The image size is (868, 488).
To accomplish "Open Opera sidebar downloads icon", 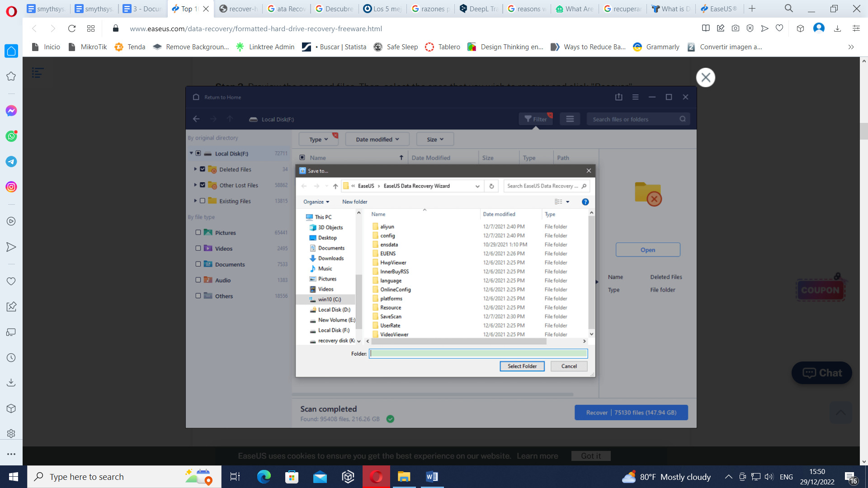I will click(11, 383).
